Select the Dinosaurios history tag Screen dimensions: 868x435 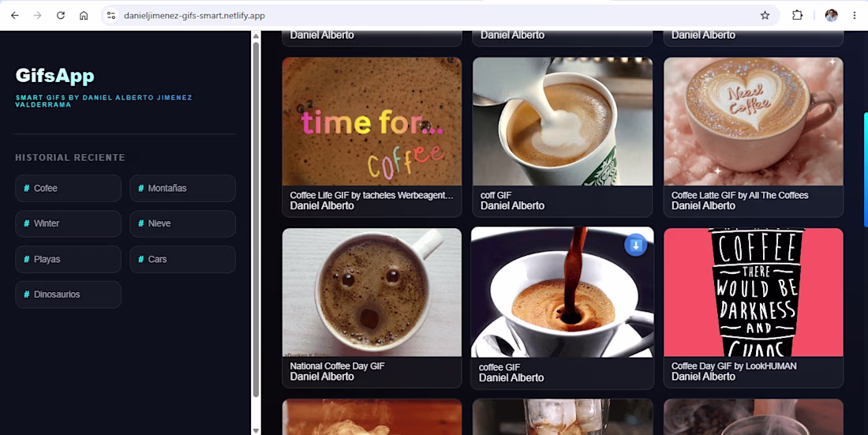coord(68,294)
